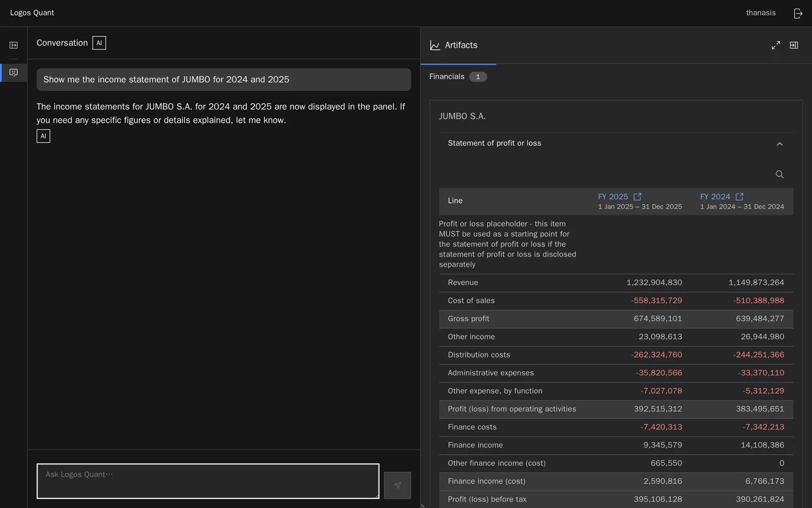Collapse the Artifacts side panel

click(794, 45)
